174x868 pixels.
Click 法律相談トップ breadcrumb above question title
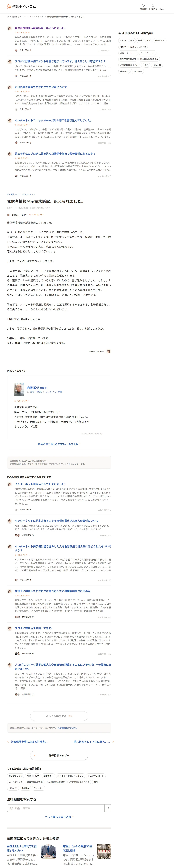[x=13, y=194]
